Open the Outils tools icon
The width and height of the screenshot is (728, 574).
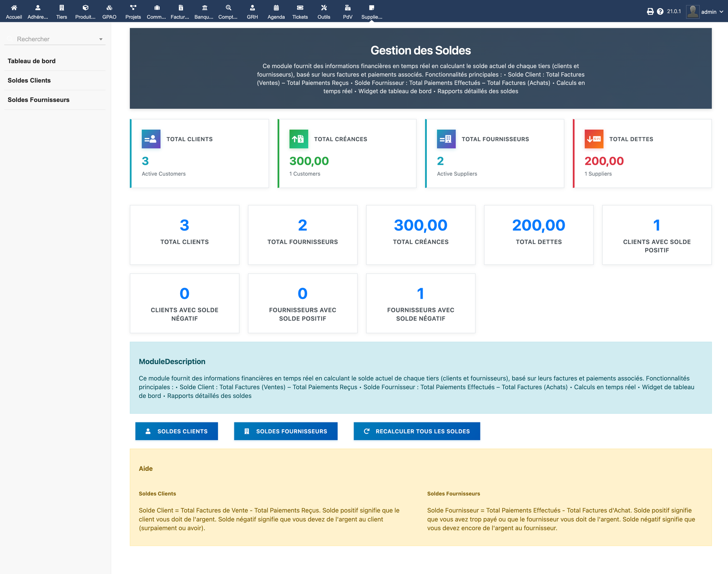click(324, 11)
